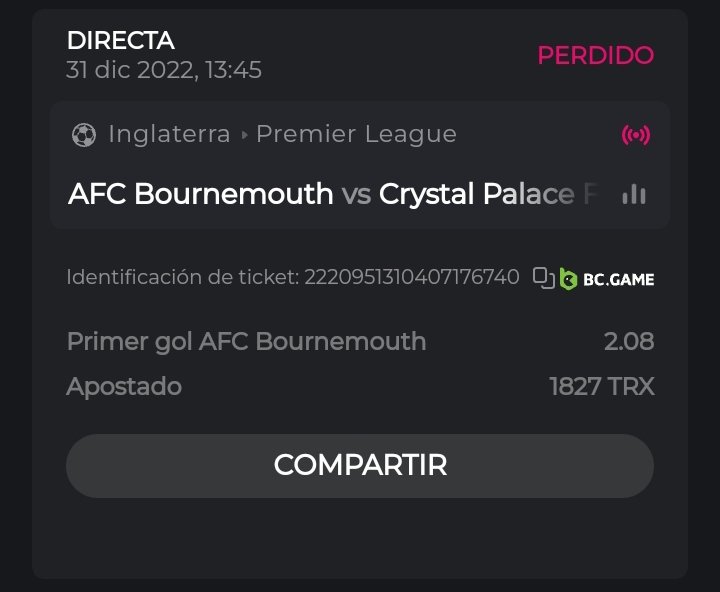Click the Apostado label
Screen dimensions: 720x592
[x=124, y=386]
